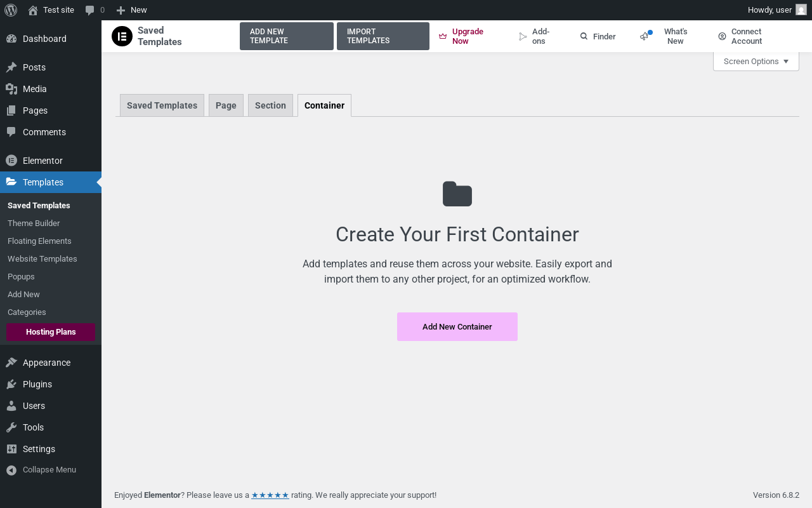Click the Connect Account user icon

tap(722, 36)
